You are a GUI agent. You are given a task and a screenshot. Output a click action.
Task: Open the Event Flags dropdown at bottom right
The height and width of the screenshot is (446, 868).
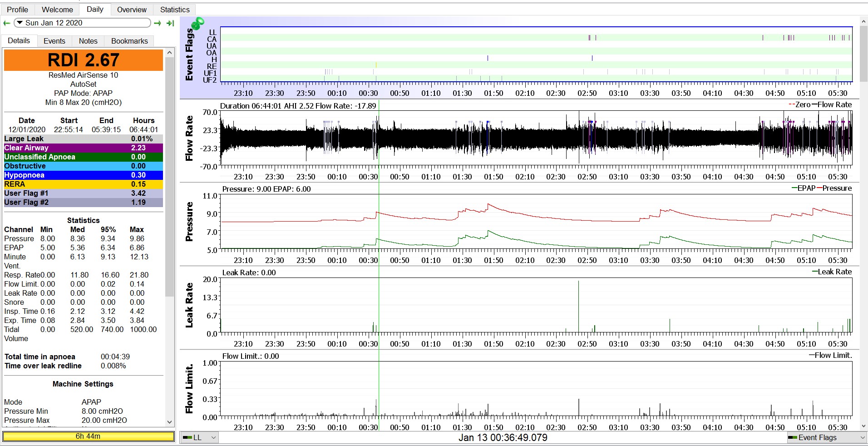click(x=826, y=437)
